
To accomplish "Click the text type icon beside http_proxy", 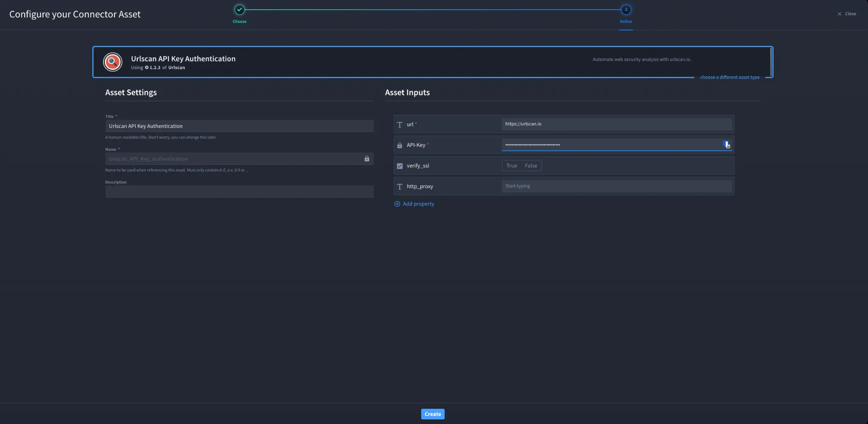I will (399, 187).
